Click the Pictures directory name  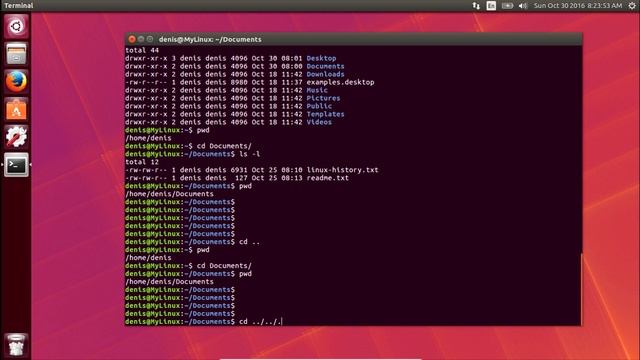pyautogui.click(x=323, y=98)
